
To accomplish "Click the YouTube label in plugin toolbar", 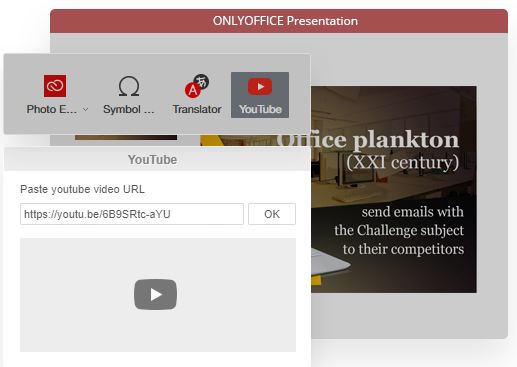I will coord(260,109).
